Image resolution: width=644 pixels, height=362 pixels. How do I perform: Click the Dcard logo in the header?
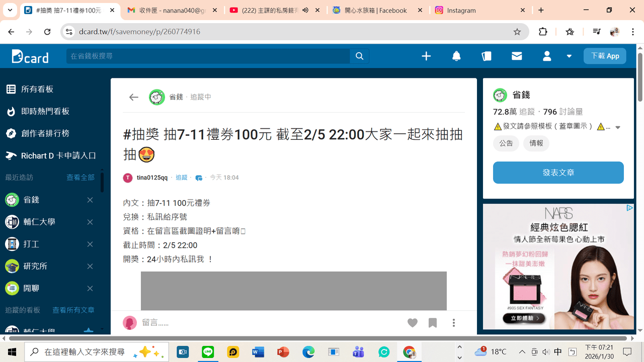(30, 56)
